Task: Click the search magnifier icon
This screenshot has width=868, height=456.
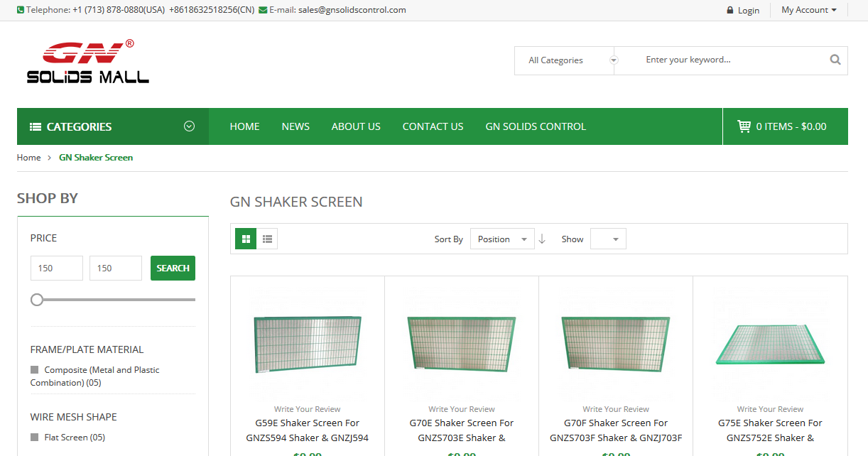Action: pyautogui.click(x=835, y=60)
